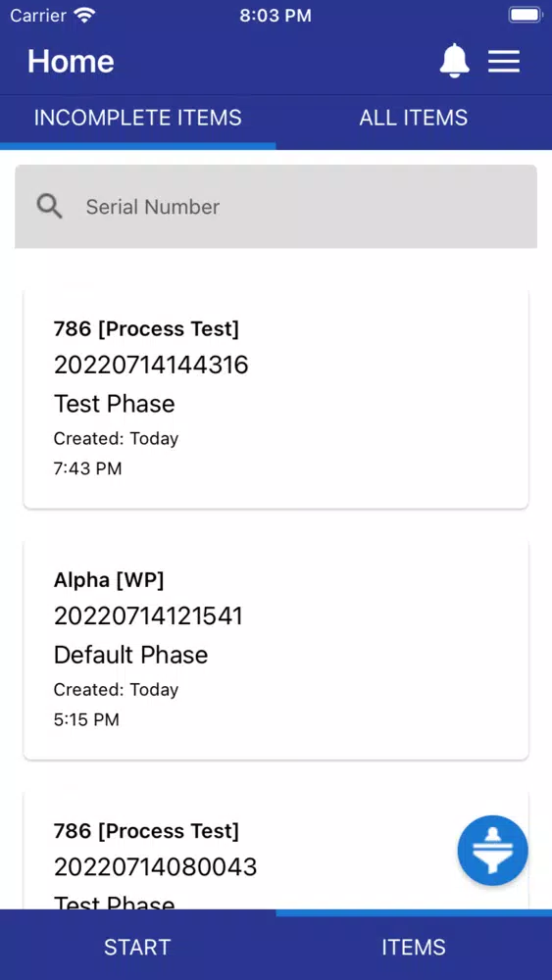Open item with serial 20220714144316
Image resolution: width=552 pixels, height=980 pixels.
[x=276, y=399]
